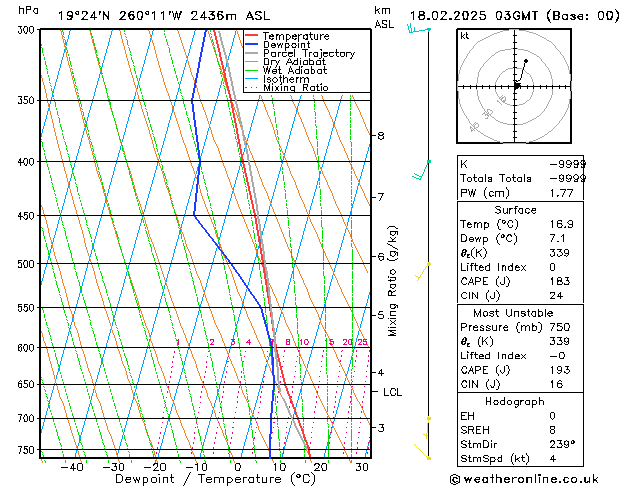The width and height of the screenshot is (629, 486).
Task: Click the 'Totals Totals' row label
Action: click(496, 178)
